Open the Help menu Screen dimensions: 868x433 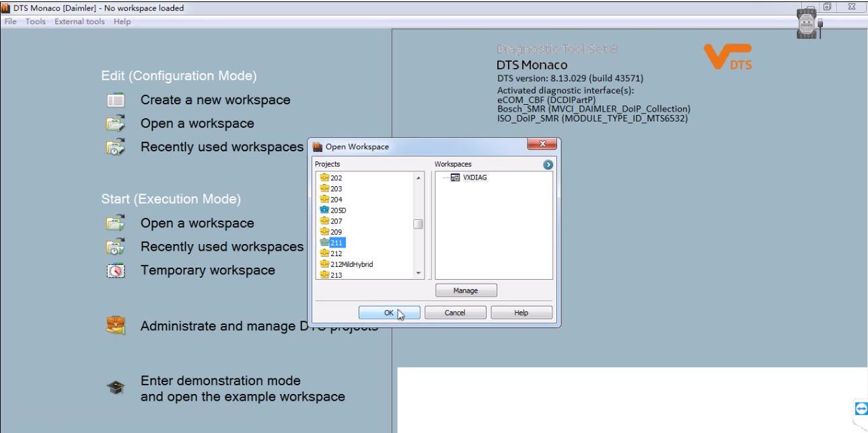122,22
